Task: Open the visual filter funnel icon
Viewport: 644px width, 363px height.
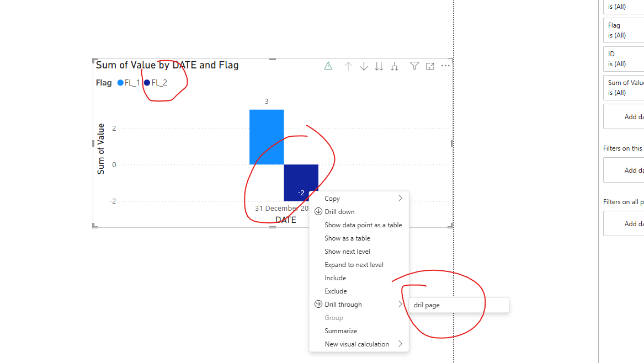Action: coord(414,66)
